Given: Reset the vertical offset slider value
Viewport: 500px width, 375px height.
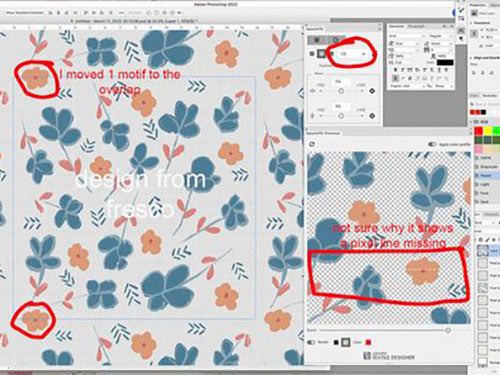Looking at the screenshot, I should point(372,116).
